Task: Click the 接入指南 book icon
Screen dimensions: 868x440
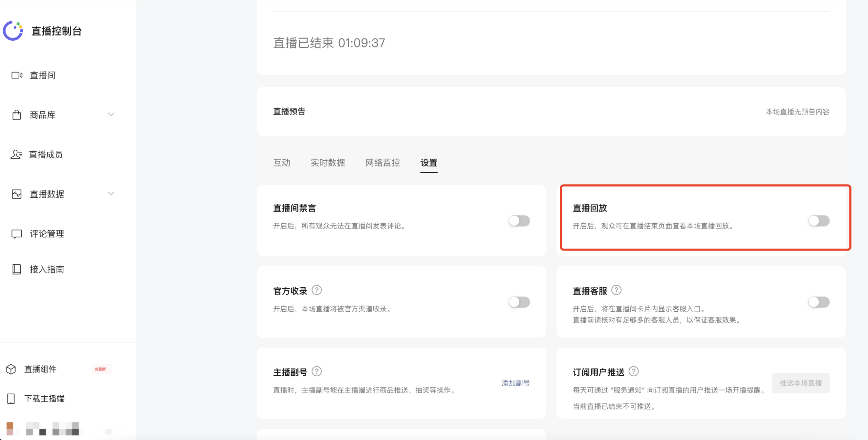Action: point(16,269)
